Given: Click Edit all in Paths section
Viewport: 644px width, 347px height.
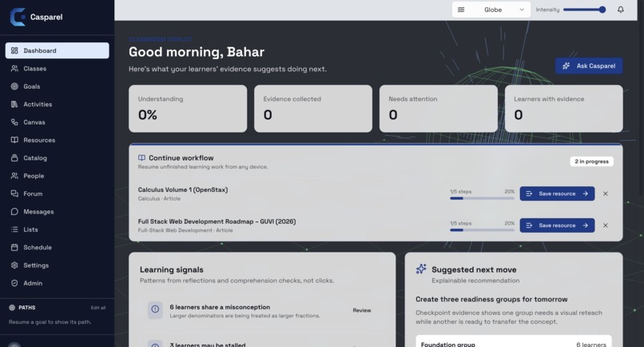Looking at the screenshot, I should click(x=98, y=308).
